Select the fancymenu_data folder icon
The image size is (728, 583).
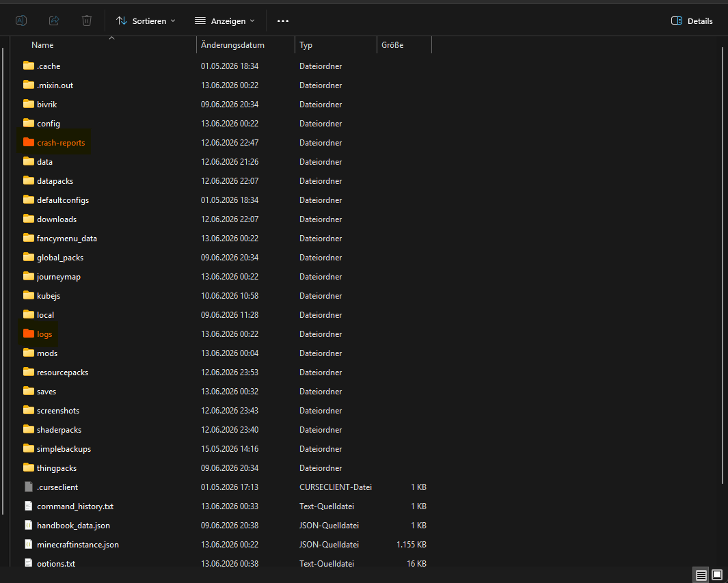(x=29, y=238)
